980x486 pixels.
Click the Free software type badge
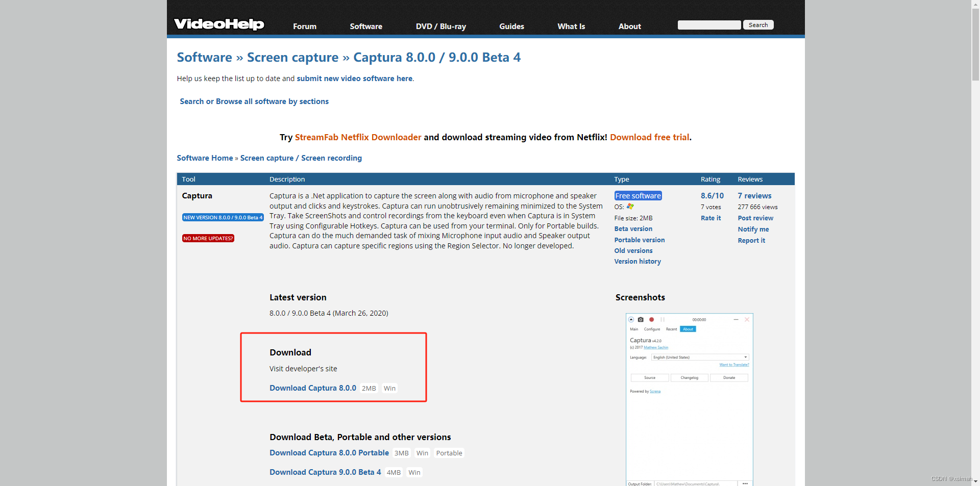click(638, 196)
